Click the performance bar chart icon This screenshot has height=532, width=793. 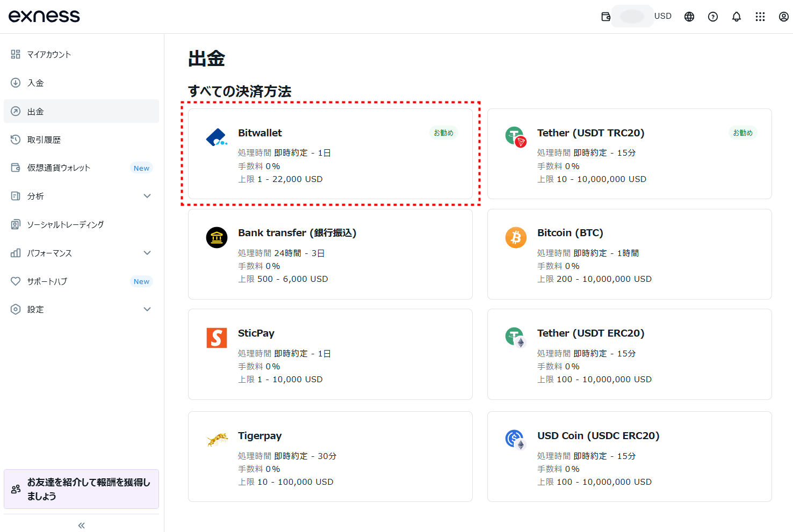[16, 253]
